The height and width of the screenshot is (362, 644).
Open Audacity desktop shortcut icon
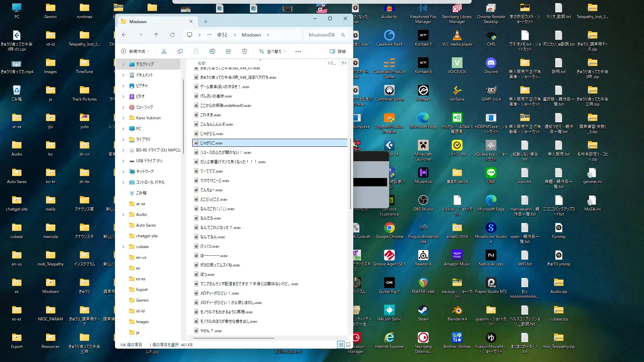tap(389, 9)
